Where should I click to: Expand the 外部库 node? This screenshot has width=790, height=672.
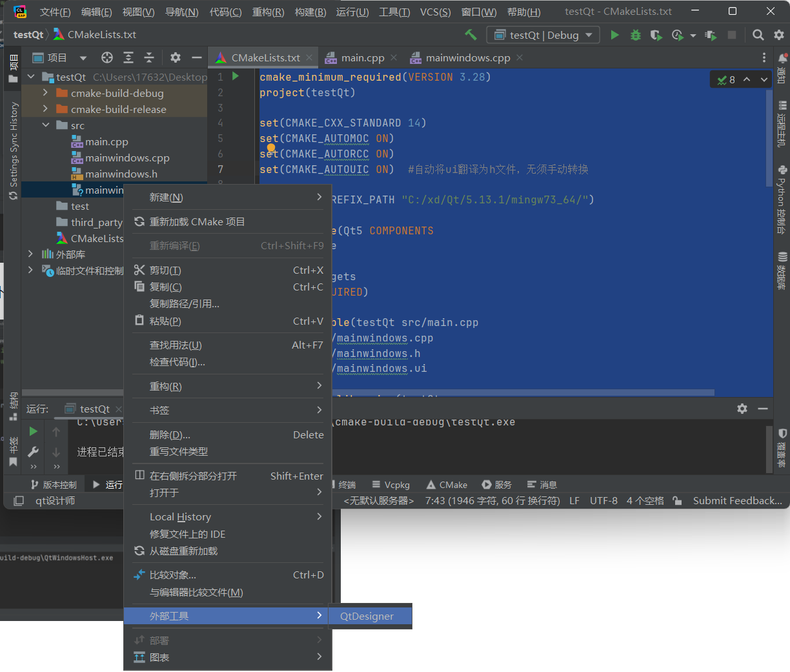tap(30, 254)
